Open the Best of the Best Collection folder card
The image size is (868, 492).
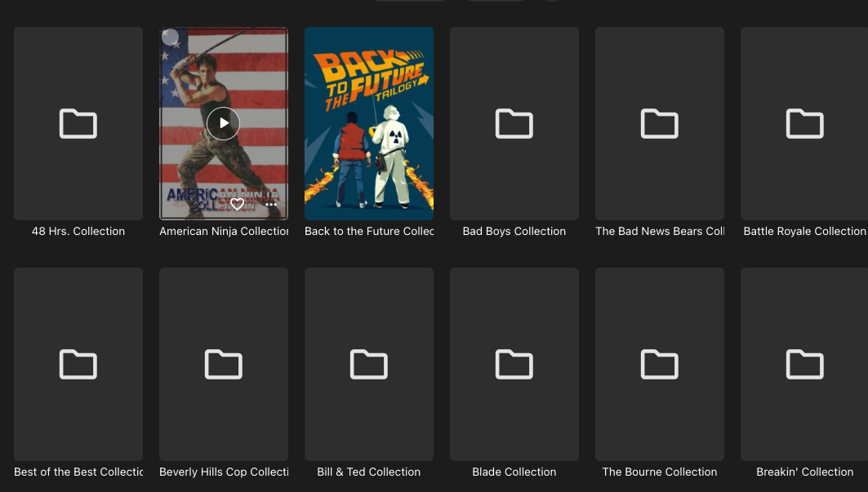tap(78, 364)
